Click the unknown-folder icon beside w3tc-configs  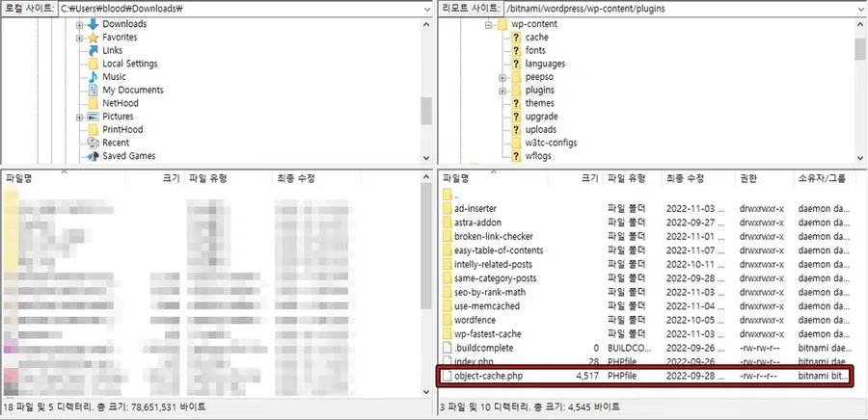(516, 144)
